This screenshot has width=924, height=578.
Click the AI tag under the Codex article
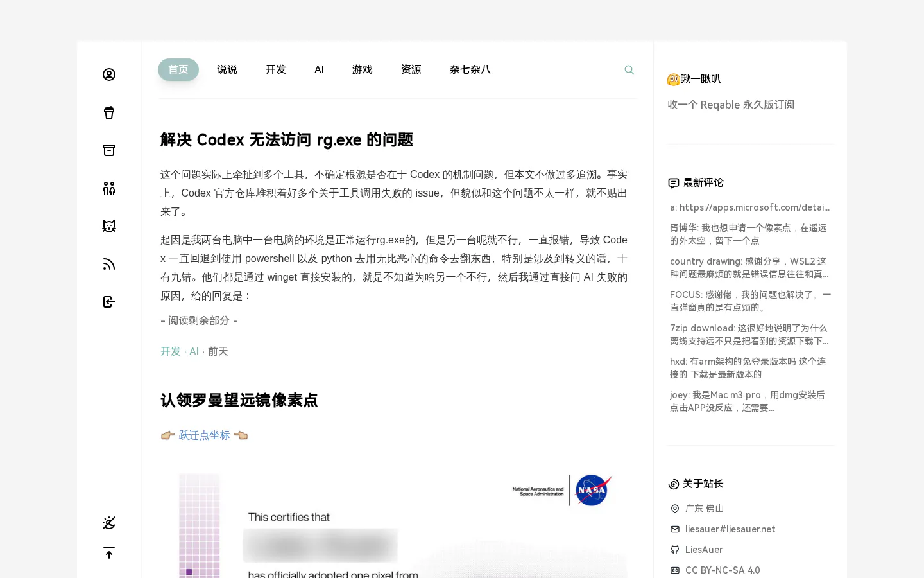(194, 351)
